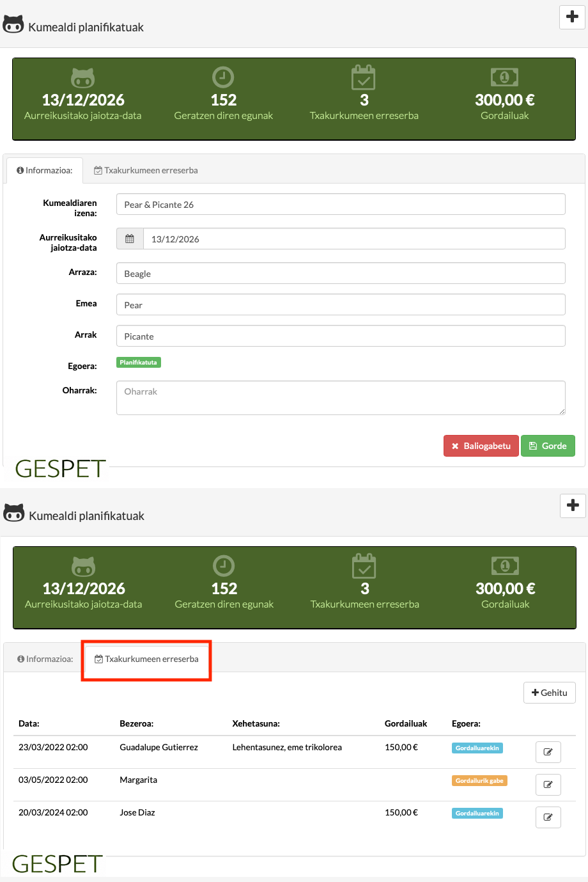Click the lower GESPET logo
The height and width of the screenshot is (882, 588).
tap(57, 864)
